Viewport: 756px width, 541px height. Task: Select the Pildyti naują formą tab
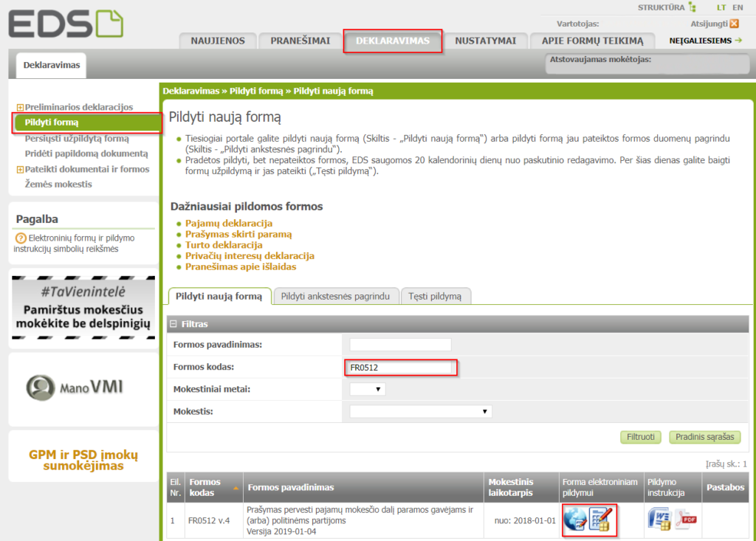click(219, 296)
